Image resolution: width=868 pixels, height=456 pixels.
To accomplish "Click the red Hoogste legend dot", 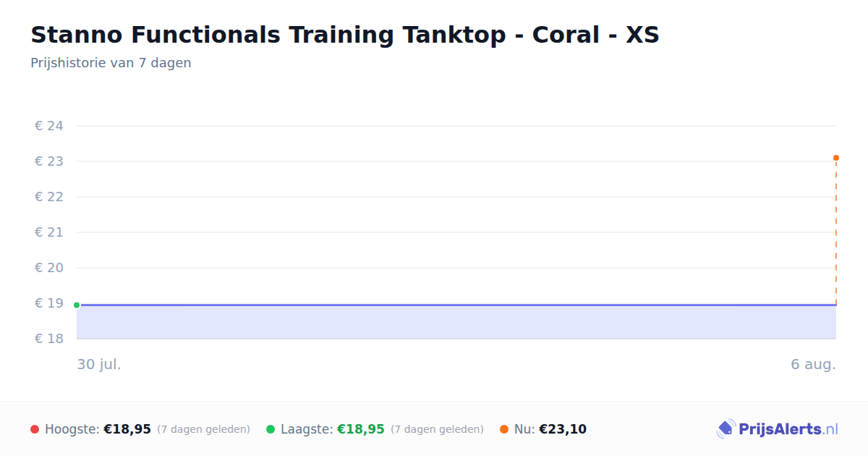I will [x=35, y=429].
